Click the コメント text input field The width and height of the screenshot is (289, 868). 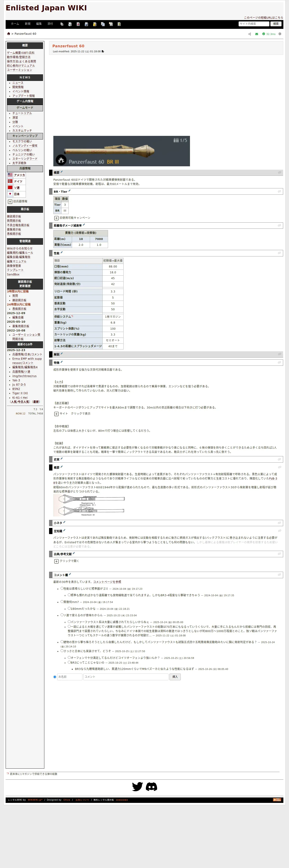[x=126, y=677]
